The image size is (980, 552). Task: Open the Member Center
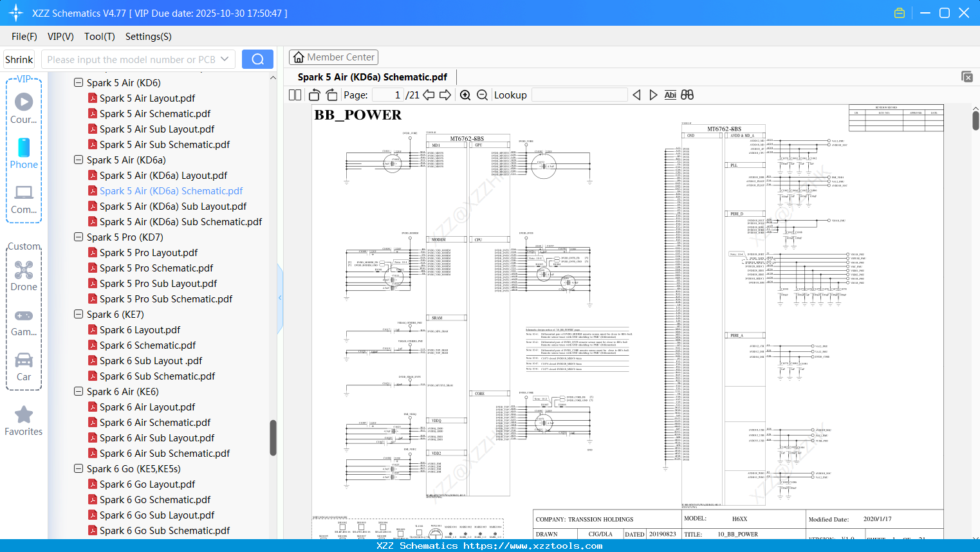click(333, 57)
